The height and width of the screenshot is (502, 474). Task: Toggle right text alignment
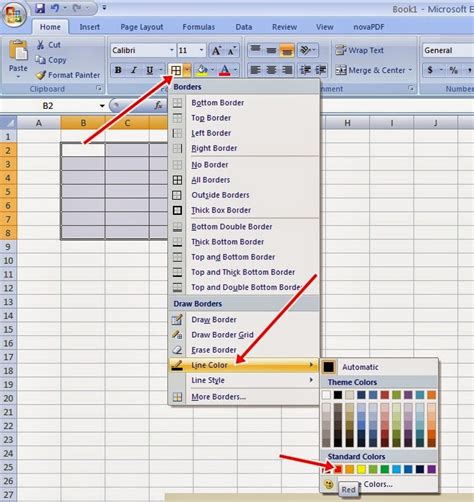pos(287,70)
